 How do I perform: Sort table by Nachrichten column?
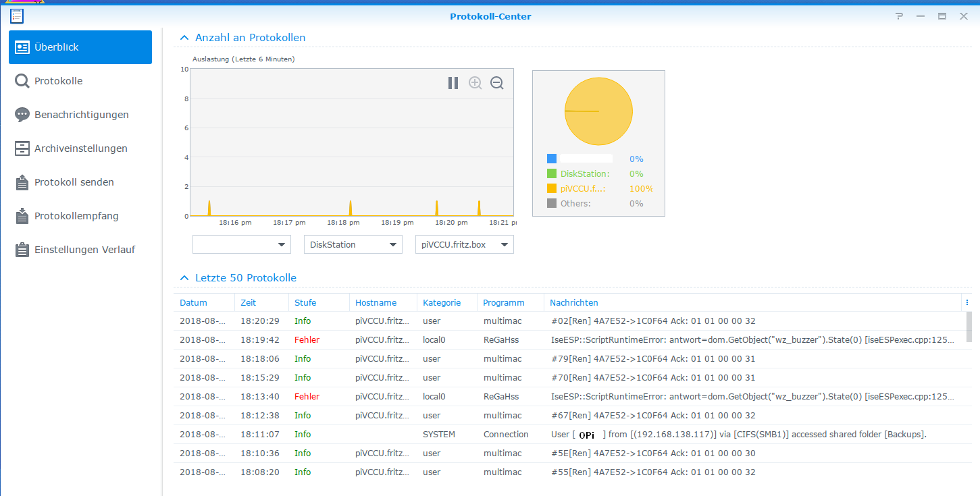(752, 302)
